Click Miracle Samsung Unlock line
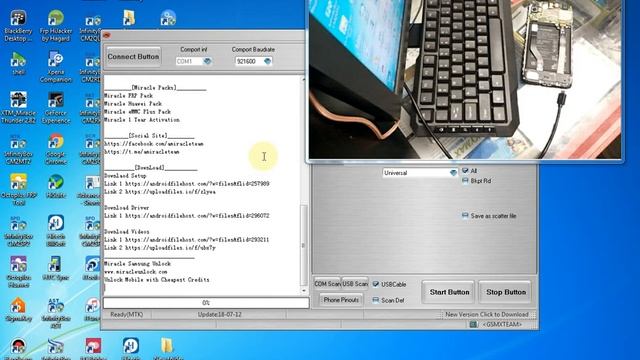 [137, 264]
